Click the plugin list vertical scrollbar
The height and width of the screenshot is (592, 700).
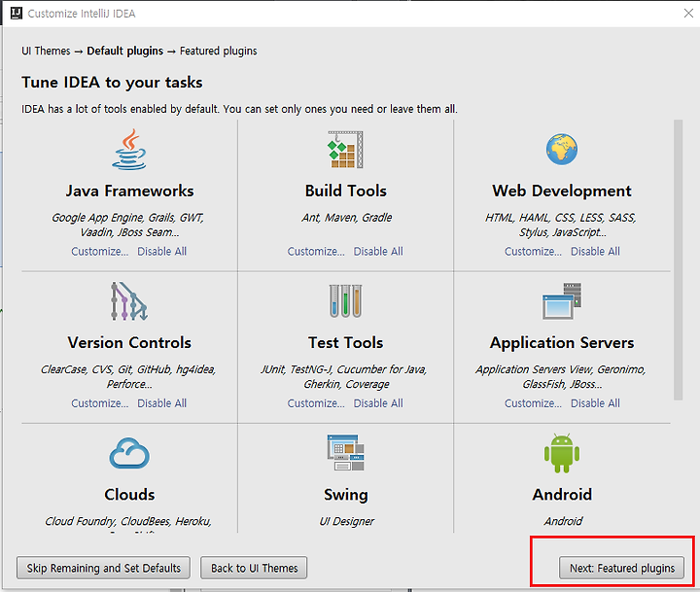(679, 260)
